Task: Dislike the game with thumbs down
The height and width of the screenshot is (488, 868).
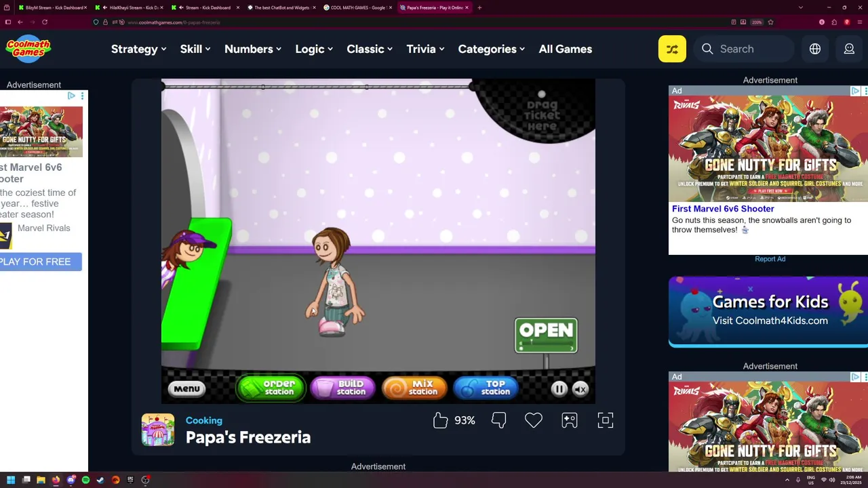Action: tap(499, 420)
